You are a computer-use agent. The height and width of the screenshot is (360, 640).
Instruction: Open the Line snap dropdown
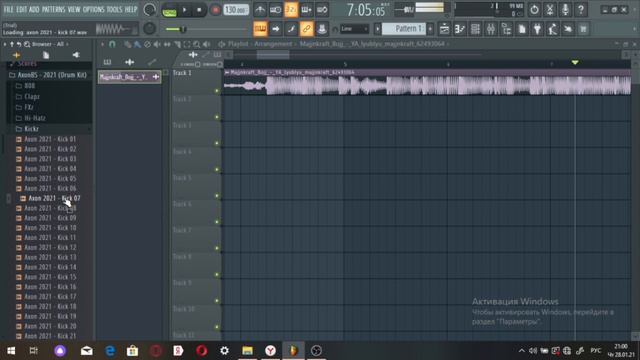[354, 29]
